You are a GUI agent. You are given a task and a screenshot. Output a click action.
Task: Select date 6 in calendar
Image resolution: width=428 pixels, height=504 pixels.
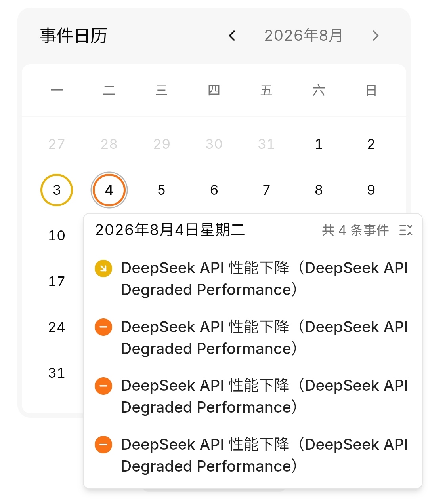214,190
